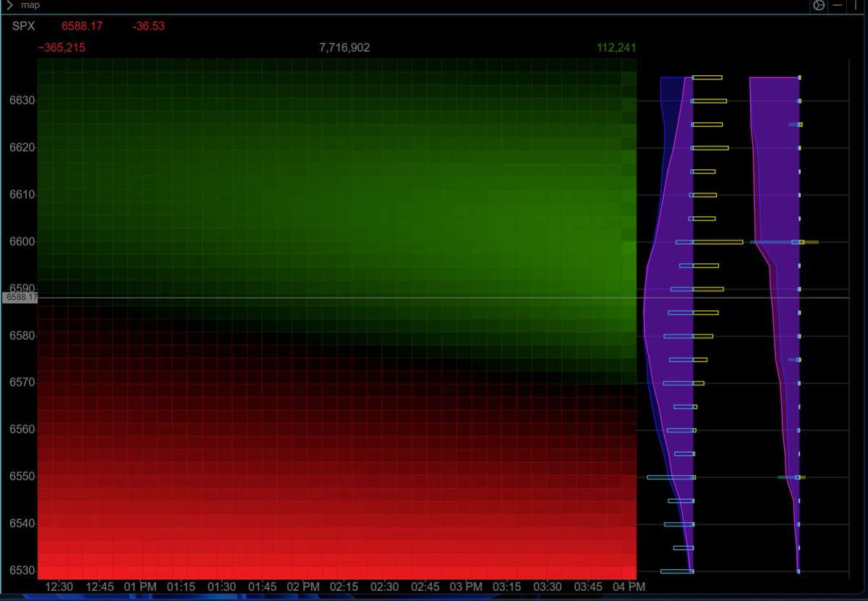Click the 6550 price axis label

[x=22, y=477]
